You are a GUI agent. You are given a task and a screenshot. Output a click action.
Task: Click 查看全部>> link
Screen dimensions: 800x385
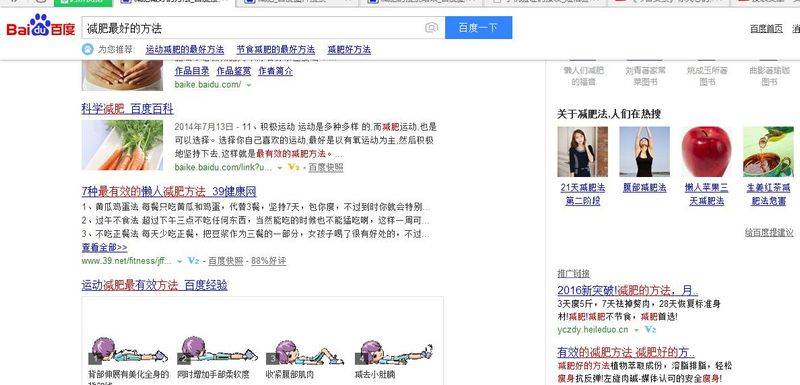point(104,248)
